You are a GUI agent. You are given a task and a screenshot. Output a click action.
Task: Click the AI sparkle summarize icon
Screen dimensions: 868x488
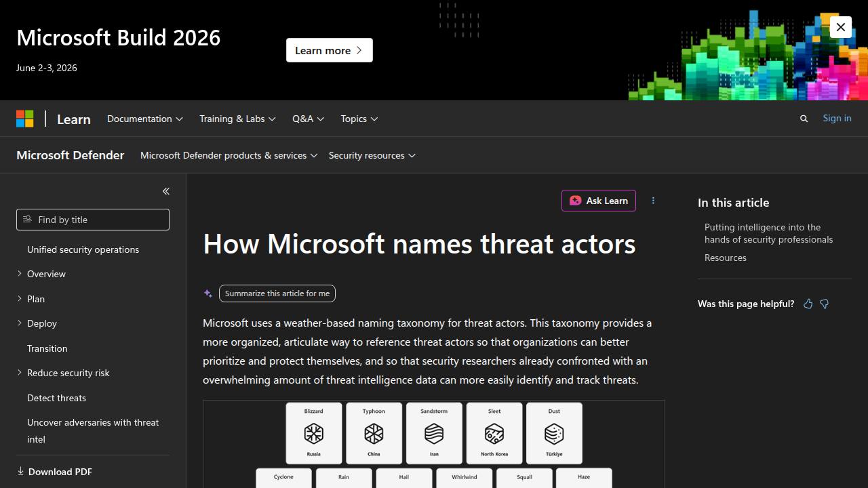[x=208, y=293]
